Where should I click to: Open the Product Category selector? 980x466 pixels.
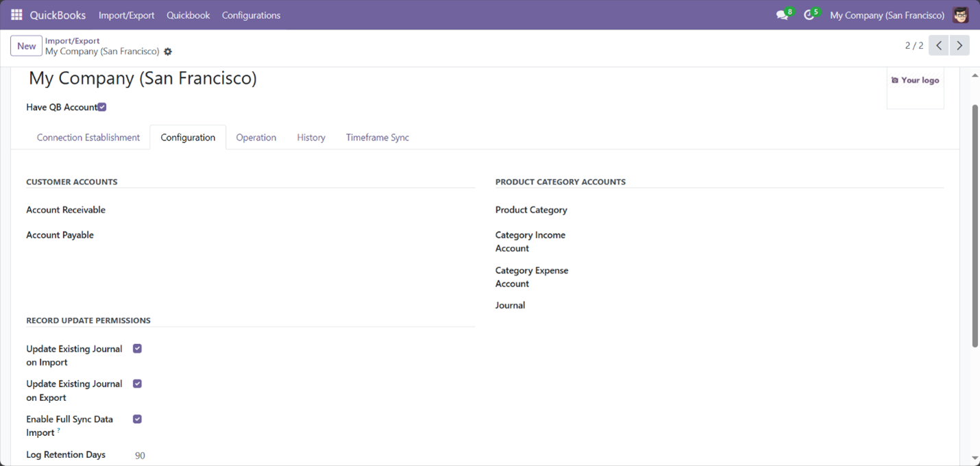click(651, 210)
